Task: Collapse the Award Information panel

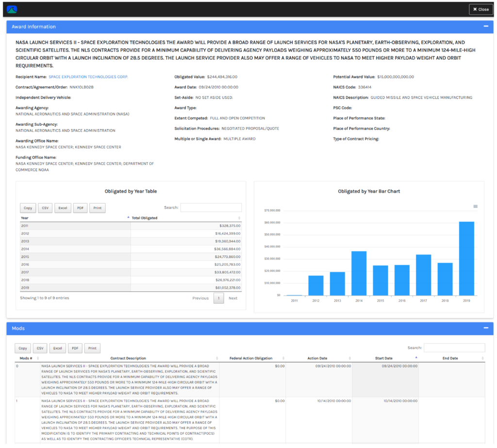Action: tap(485, 26)
